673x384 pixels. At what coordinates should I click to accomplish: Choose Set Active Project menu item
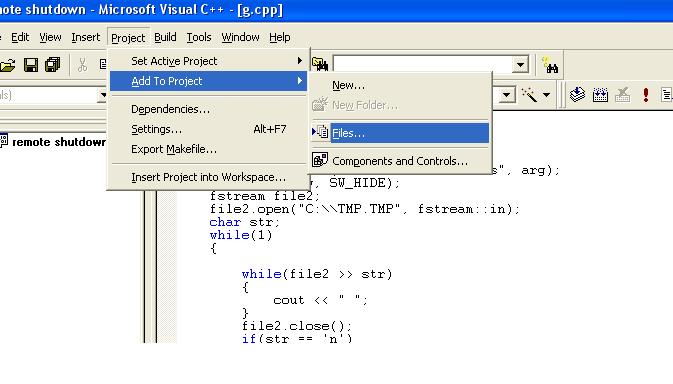click(209, 61)
